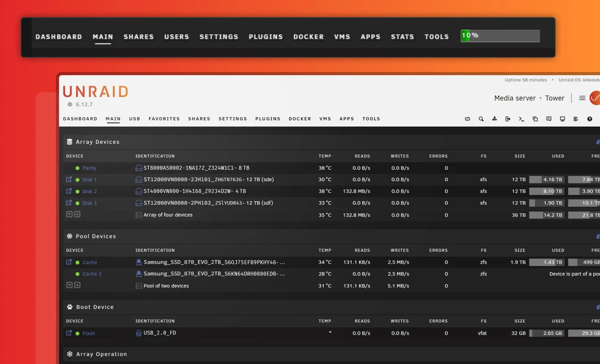Open the hamburger menu beside Tower
This screenshot has height=364, width=600.
click(582, 98)
